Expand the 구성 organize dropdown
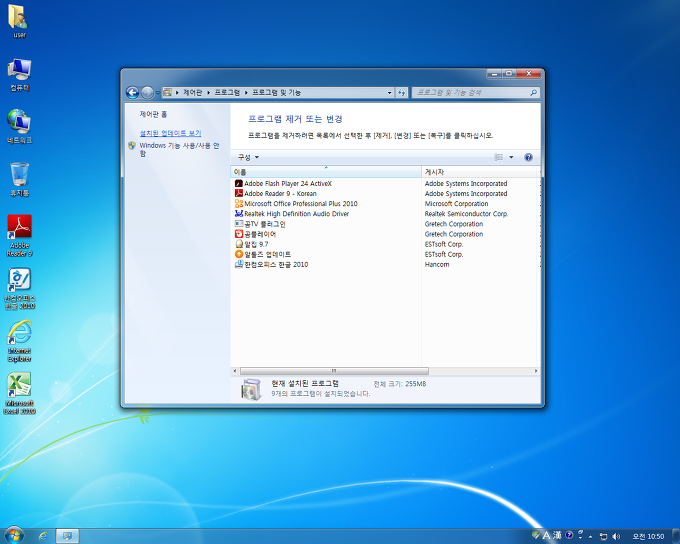Screen dimensions: 680x544 [248, 157]
